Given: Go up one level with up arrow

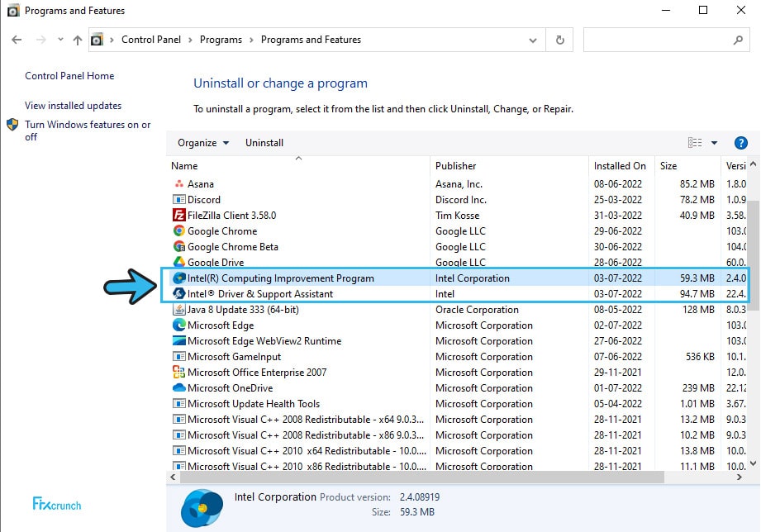Looking at the screenshot, I should coord(77,40).
